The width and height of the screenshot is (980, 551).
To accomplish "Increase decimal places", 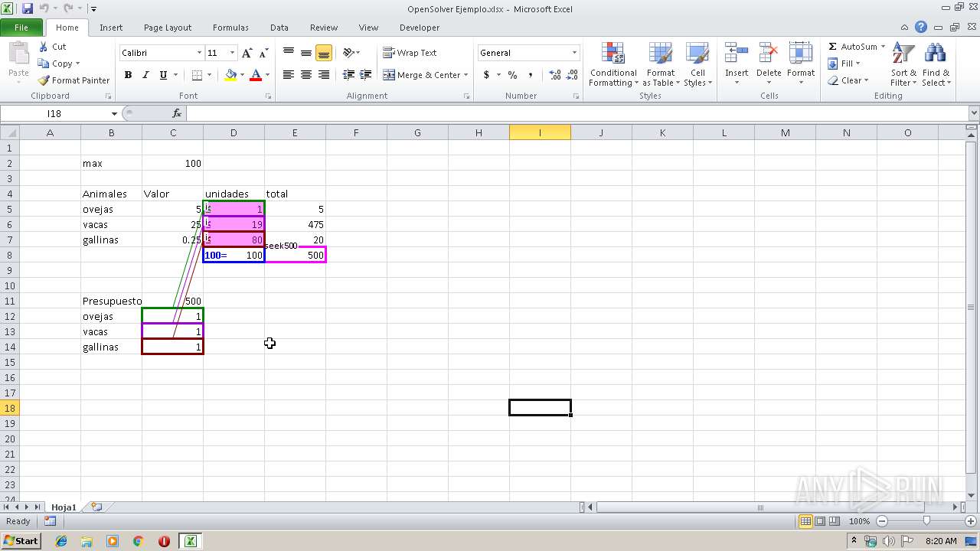I will [x=554, y=75].
